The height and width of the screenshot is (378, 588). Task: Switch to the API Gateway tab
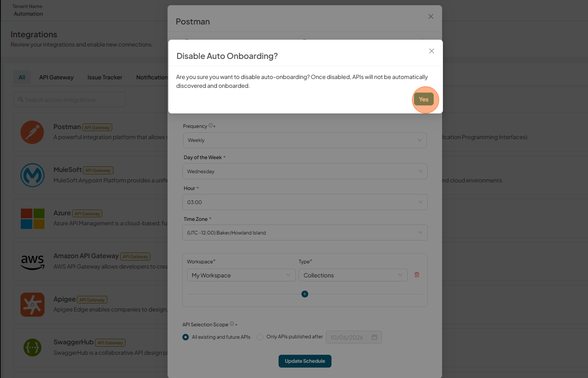click(x=57, y=77)
